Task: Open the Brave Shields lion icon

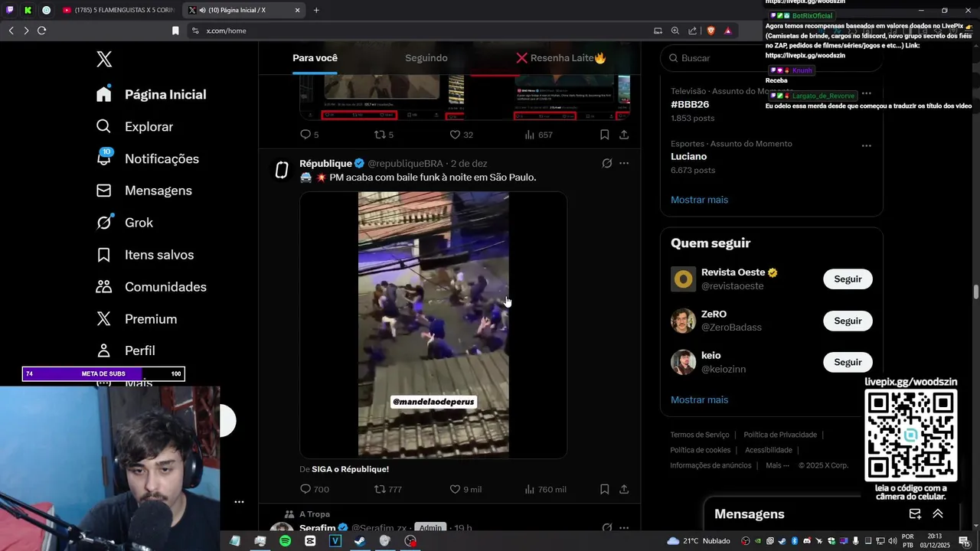Action: click(x=710, y=31)
